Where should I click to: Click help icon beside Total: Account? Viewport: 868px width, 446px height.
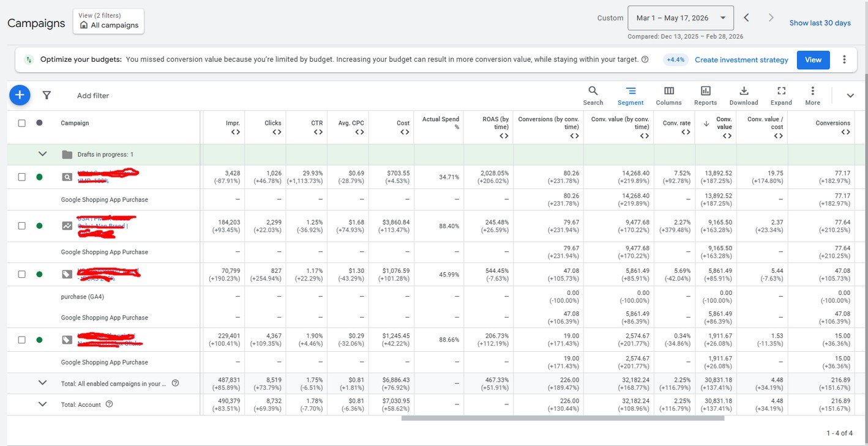coord(110,404)
